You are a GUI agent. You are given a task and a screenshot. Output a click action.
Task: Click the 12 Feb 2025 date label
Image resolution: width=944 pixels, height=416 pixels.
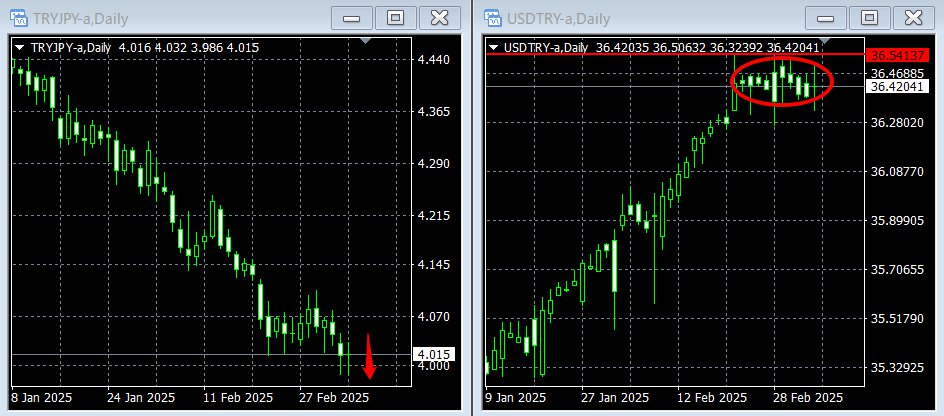[712, 397]
